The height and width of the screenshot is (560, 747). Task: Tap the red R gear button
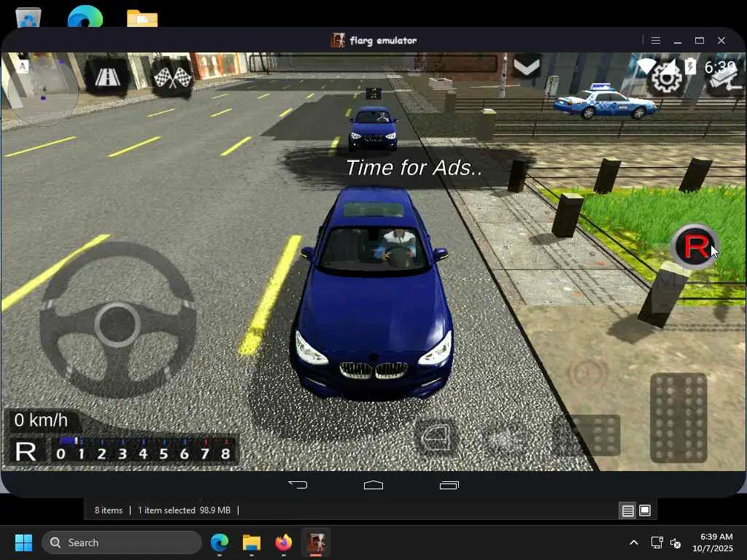695,246
